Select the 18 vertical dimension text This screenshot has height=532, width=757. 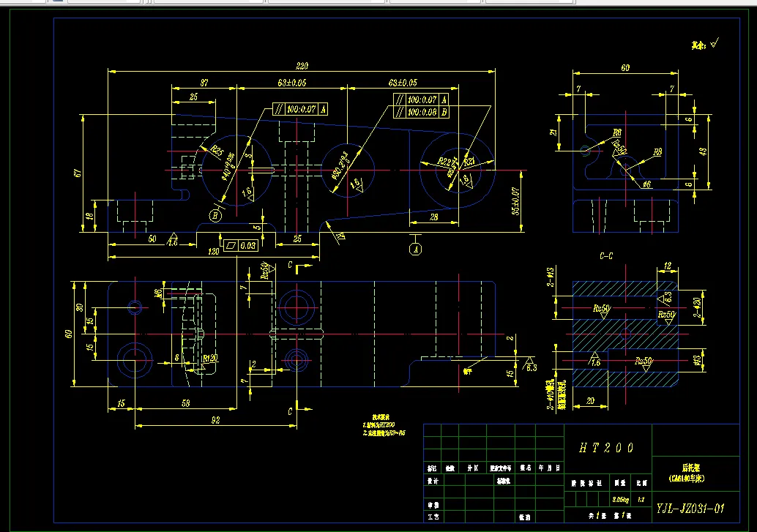[x=90, y=216]
